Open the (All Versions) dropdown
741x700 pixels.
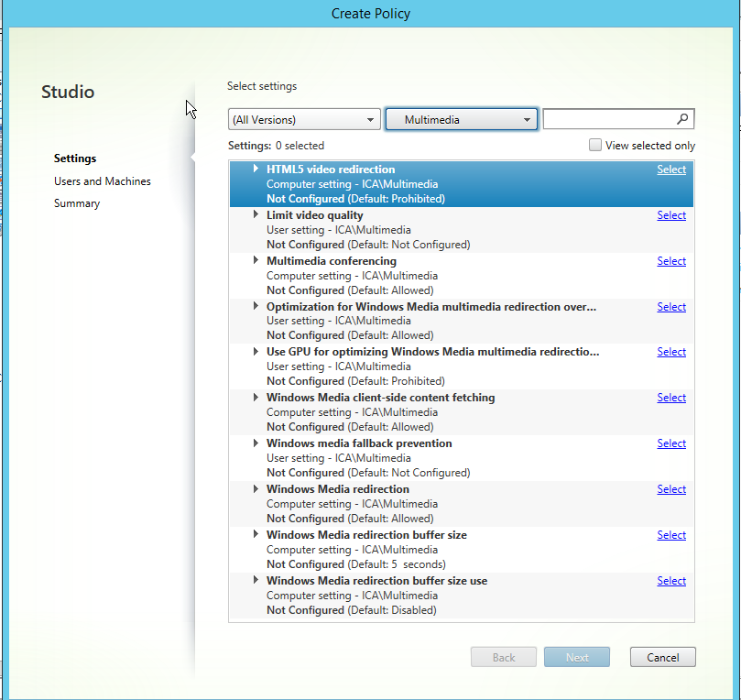pos(304,120)
